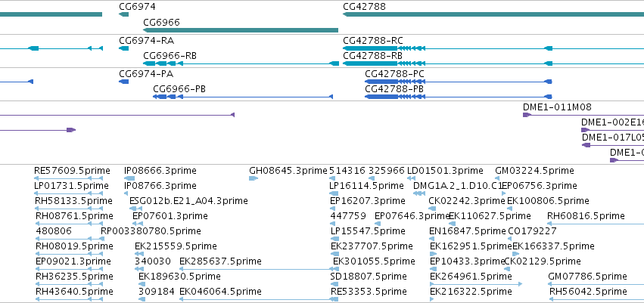Select EK237707.5prime EST
The width and height of the screenshot is (644, 303).
(x=372, y=246)
